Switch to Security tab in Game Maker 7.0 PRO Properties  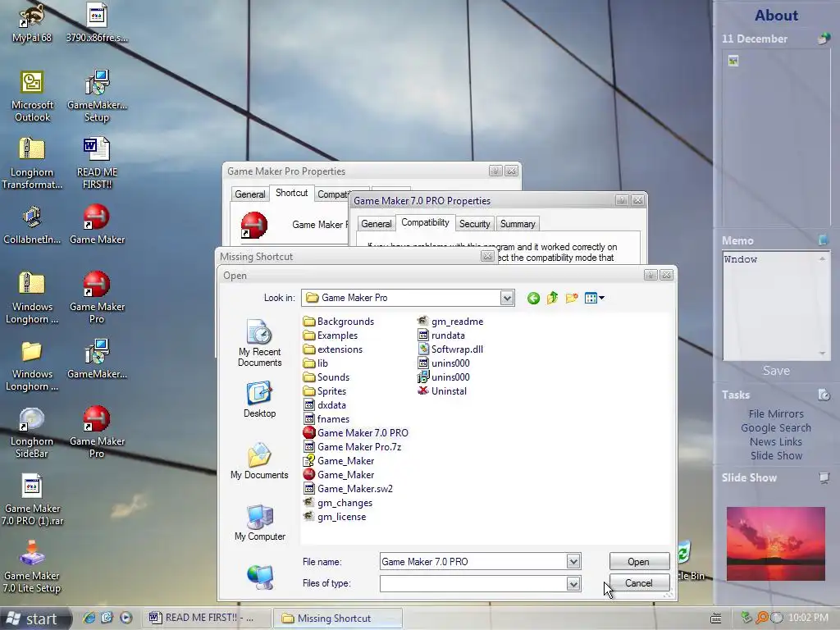475,224
